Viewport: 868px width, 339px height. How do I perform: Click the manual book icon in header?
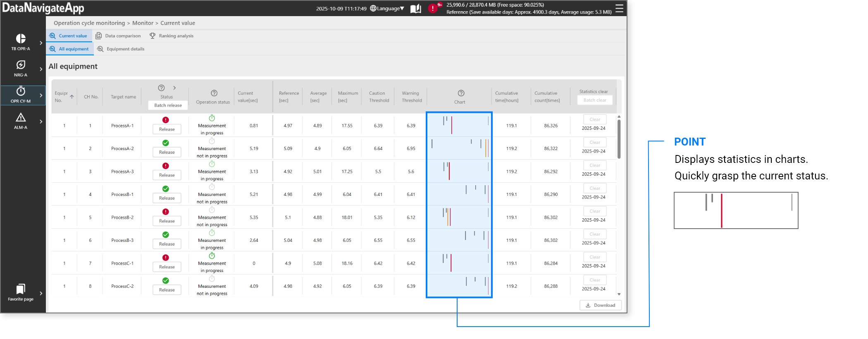tap(415, 9)
